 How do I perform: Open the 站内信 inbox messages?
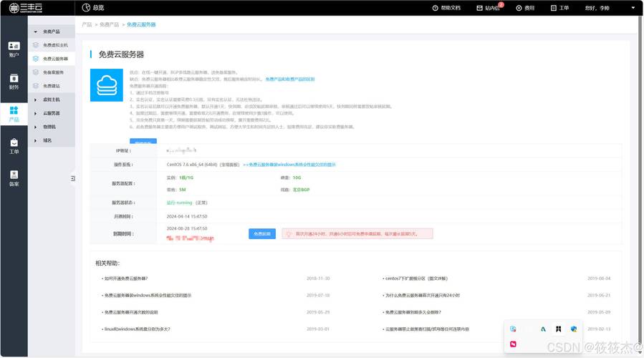coord(489,7)
